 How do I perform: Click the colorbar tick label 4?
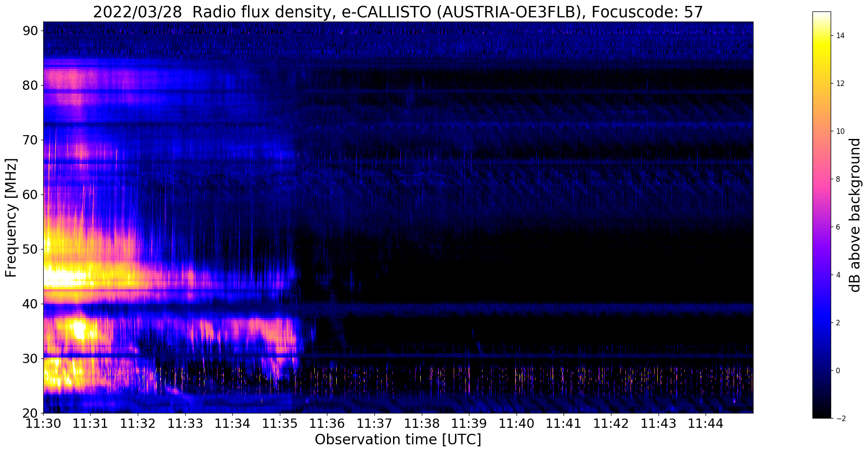(838, 275)
